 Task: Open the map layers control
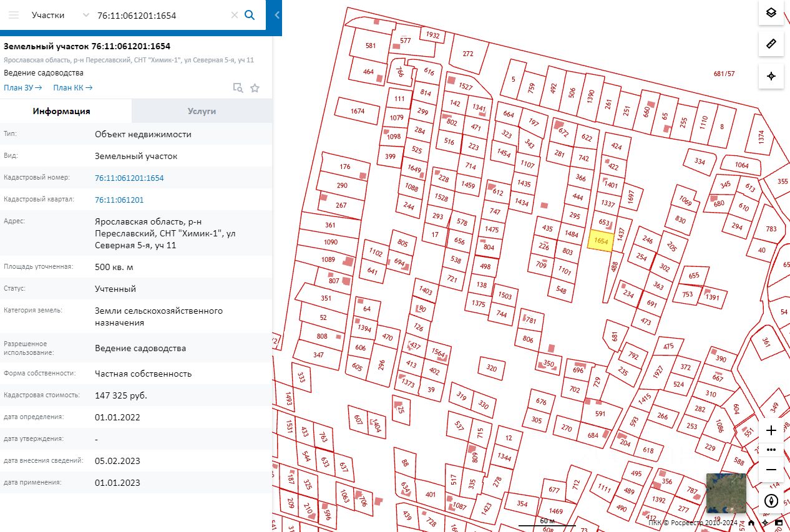click(x=771, y=12)
